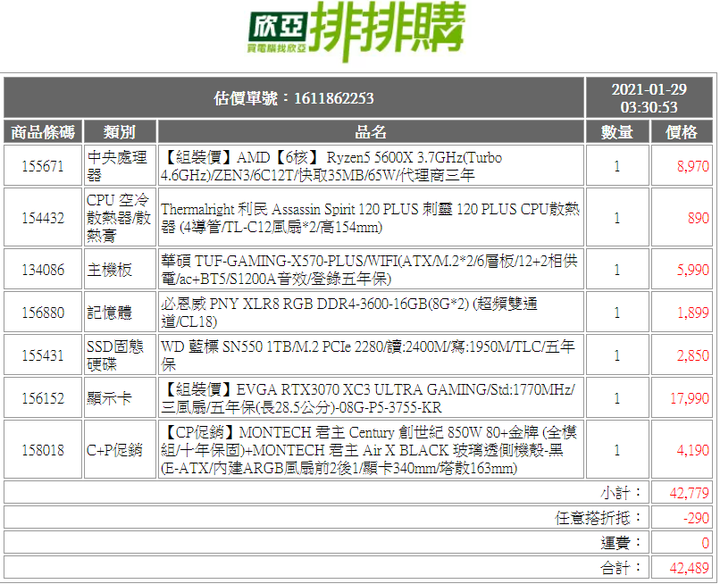Click the 欣亞 排排購 logo
Screen dimensions: 720x584
[357, 31]
